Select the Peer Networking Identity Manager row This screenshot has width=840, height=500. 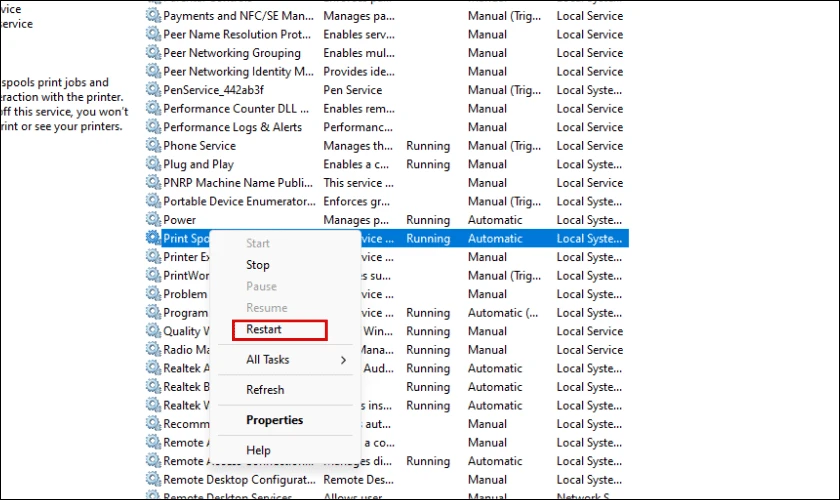pyautogui.click(x=238, y=72)
